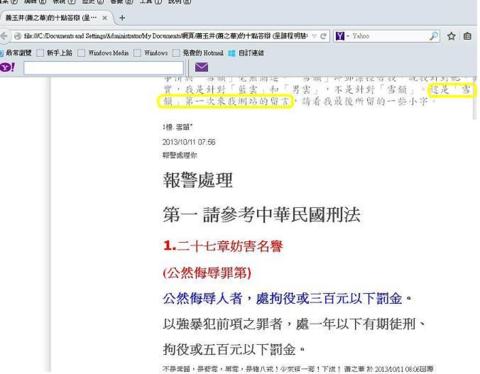The image size is (480, 374).
Task: Click the 以強暴犯前項之罪者 line
Action: (x=294, y=324)
